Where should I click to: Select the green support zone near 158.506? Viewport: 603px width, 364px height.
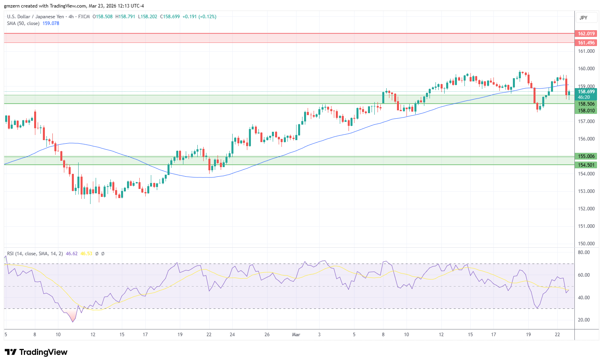[289, 99]
